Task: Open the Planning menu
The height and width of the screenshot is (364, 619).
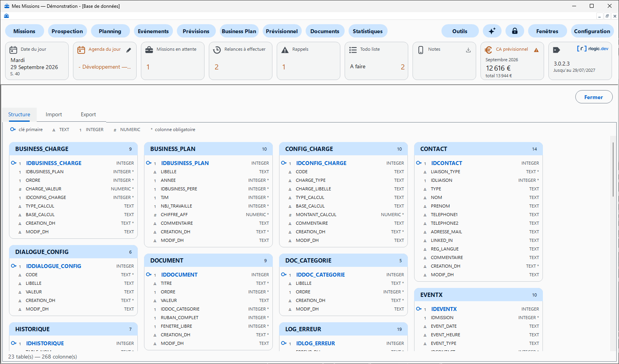Action: (110, 31)
